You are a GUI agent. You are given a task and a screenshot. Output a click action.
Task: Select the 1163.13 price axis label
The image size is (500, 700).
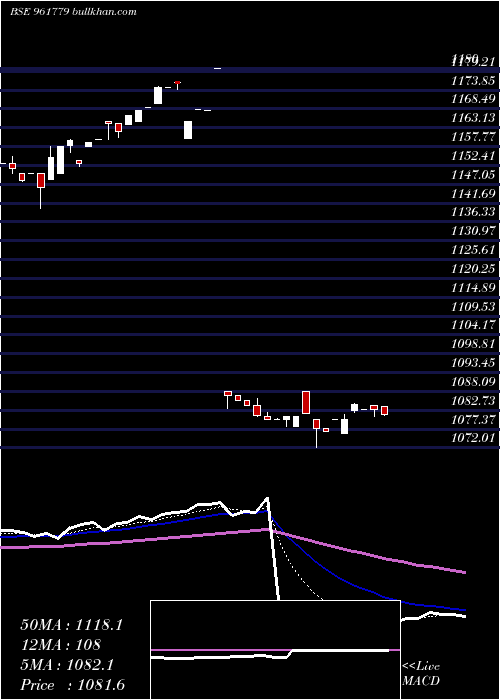473,118
